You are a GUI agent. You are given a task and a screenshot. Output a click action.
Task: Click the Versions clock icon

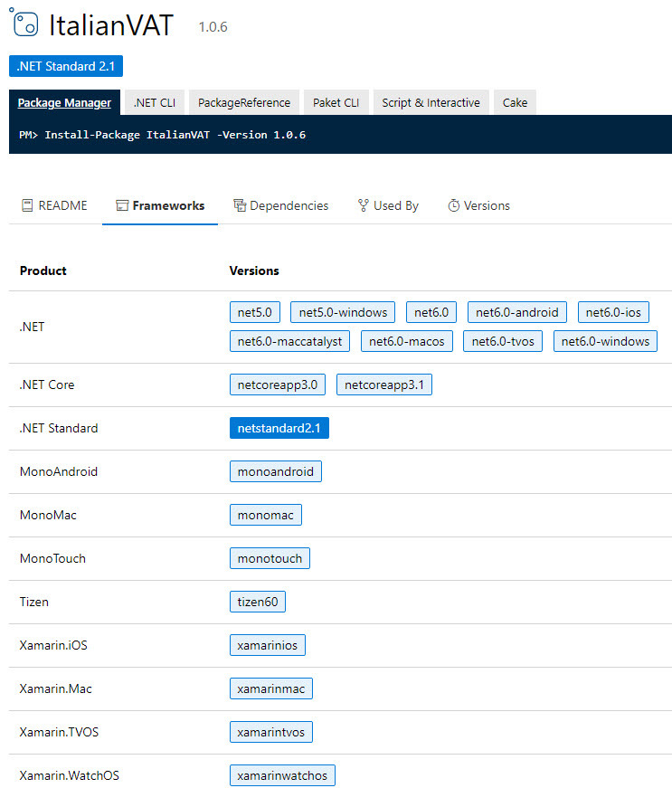click(453, 205)
